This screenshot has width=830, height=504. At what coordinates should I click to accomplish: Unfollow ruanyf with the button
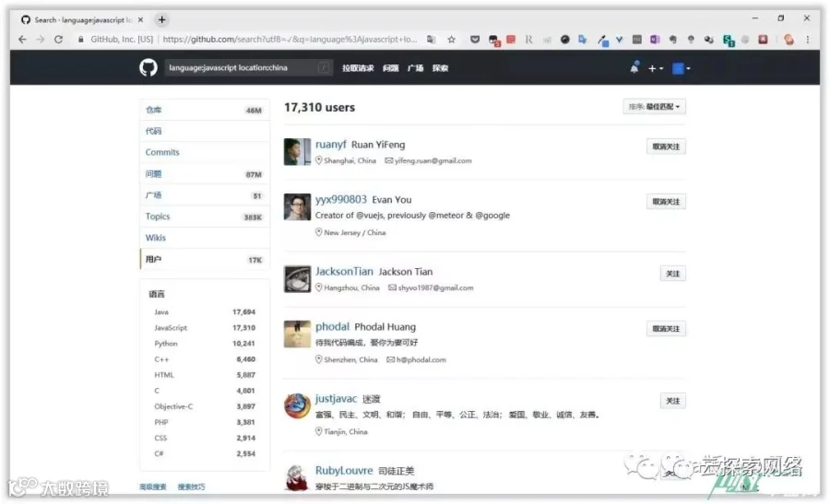point(666,147)
